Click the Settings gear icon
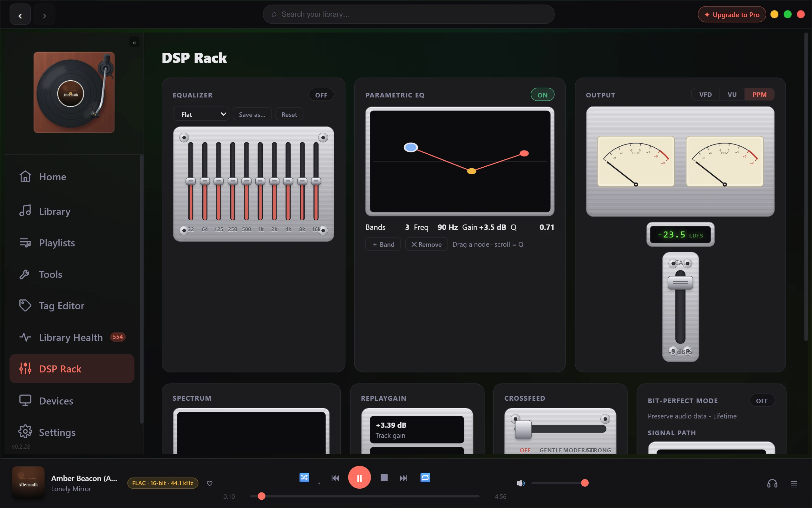Viewport: 812px width, 508px height. [x=25, y=432]
